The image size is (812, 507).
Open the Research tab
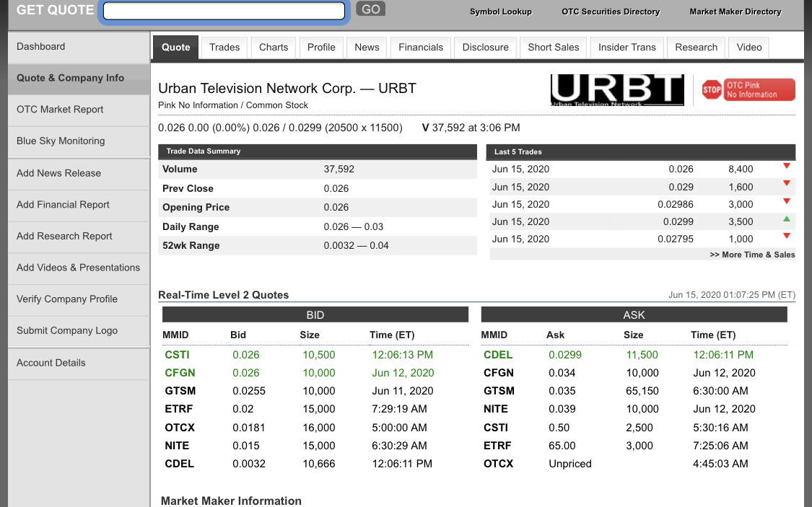coord(696,47)
